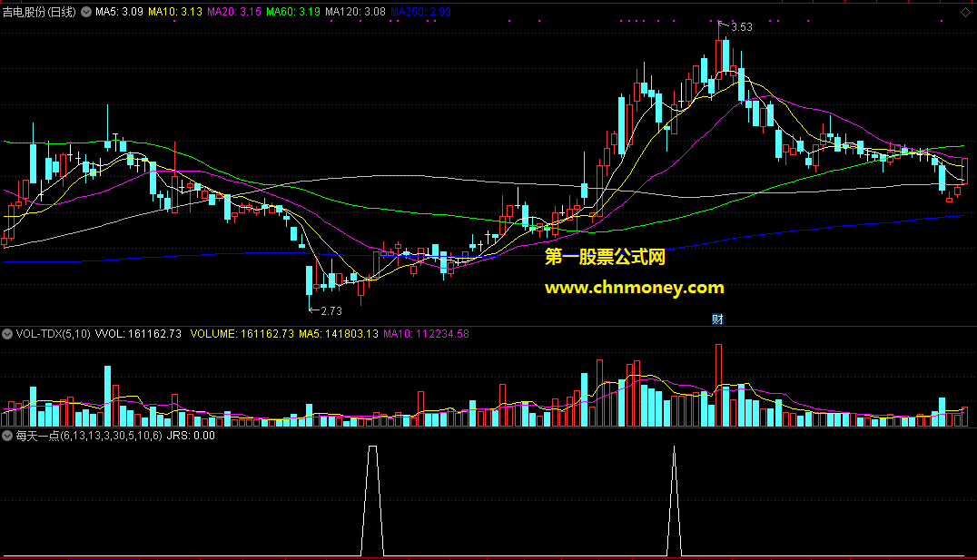Viewport: 977px width, 560px height.
Task: Expand the 每天一点 indicator dropdown arrow
Action: pos(7,436)
